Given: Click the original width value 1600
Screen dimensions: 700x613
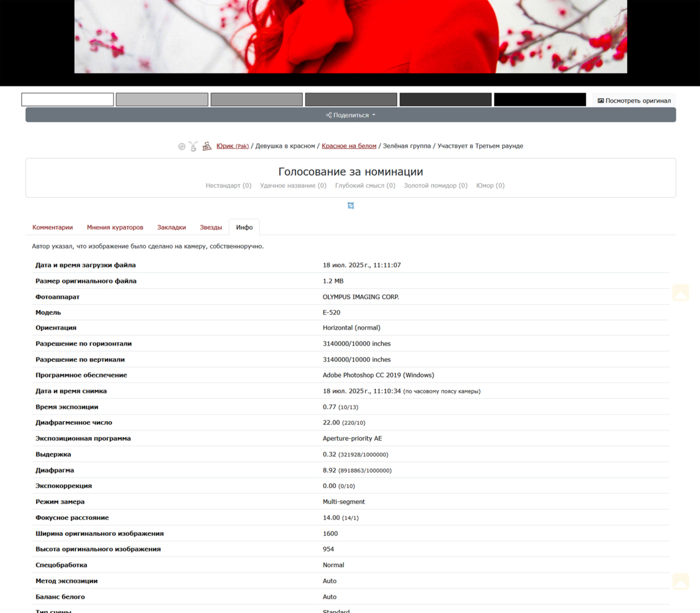Looking at the screenshot, I should coord(330,533).
